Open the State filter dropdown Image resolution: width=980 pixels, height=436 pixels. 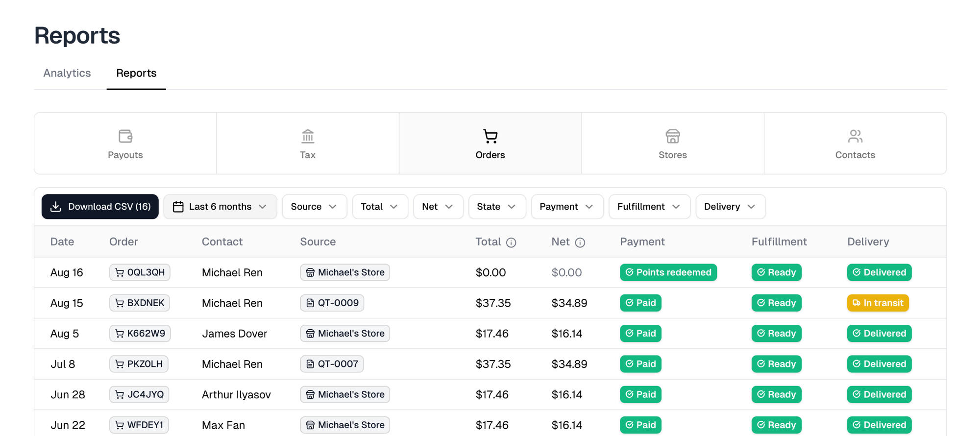click(x=497, y=207)
